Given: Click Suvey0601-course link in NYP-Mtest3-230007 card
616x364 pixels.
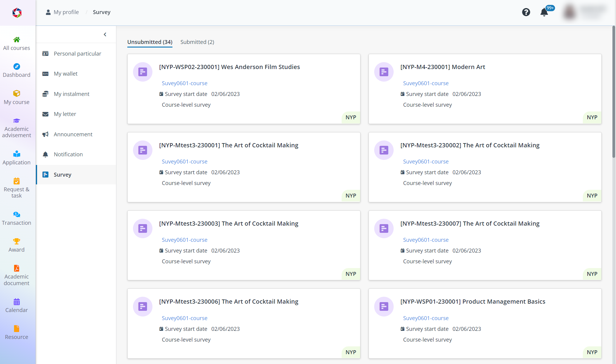Looking at the screenshot, I should coord(426,240).
